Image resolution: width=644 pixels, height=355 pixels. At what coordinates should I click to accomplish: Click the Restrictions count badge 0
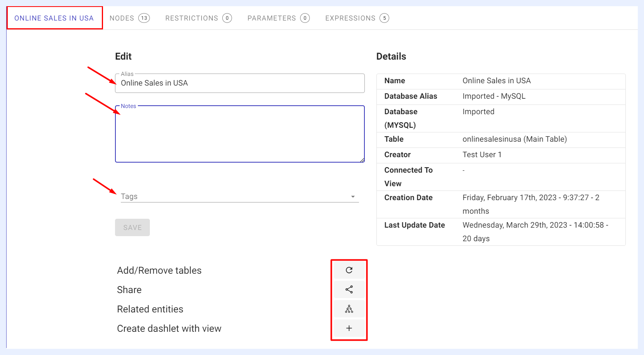(227, 18)
